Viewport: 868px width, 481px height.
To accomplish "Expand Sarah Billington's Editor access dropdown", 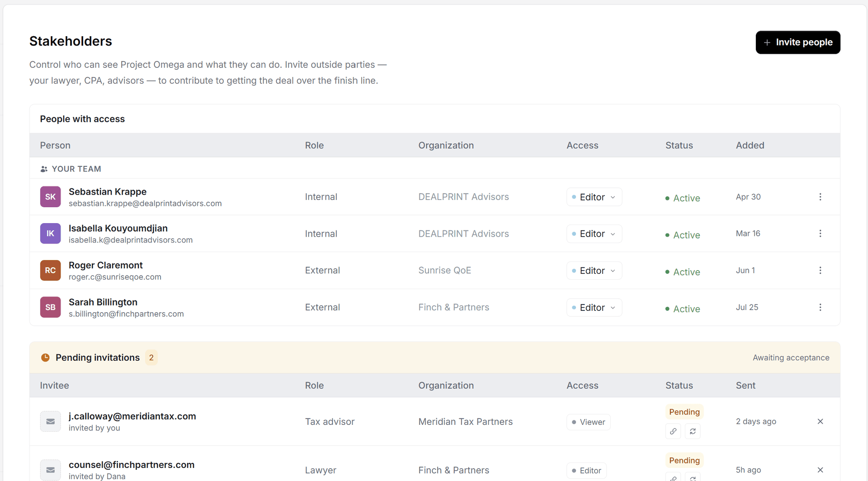I will [x=594, y=308].
